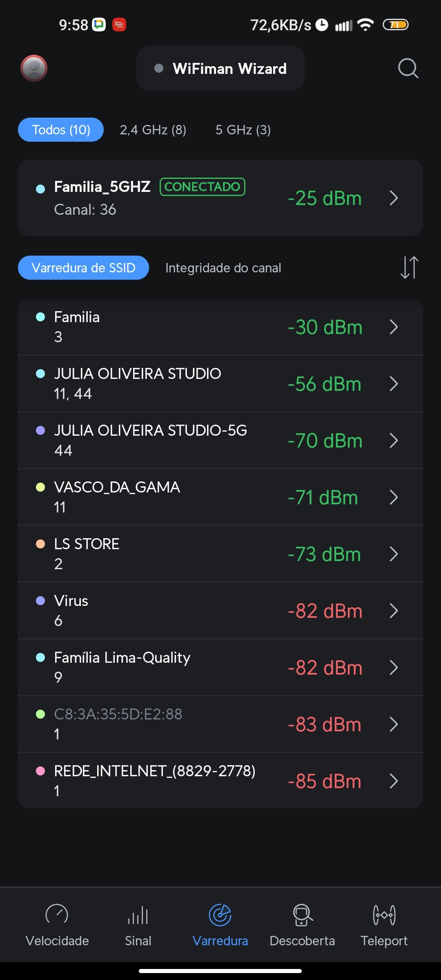This screenshot has height=980, width=441.
Task: Open the search magnifier icon
Action: (x=408, y=68)
